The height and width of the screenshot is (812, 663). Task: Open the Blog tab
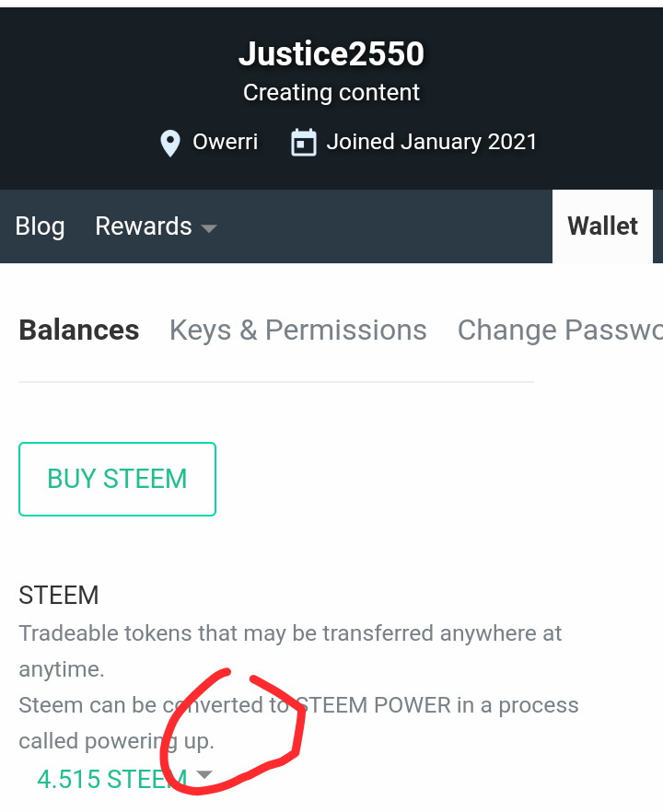[41, 226]
